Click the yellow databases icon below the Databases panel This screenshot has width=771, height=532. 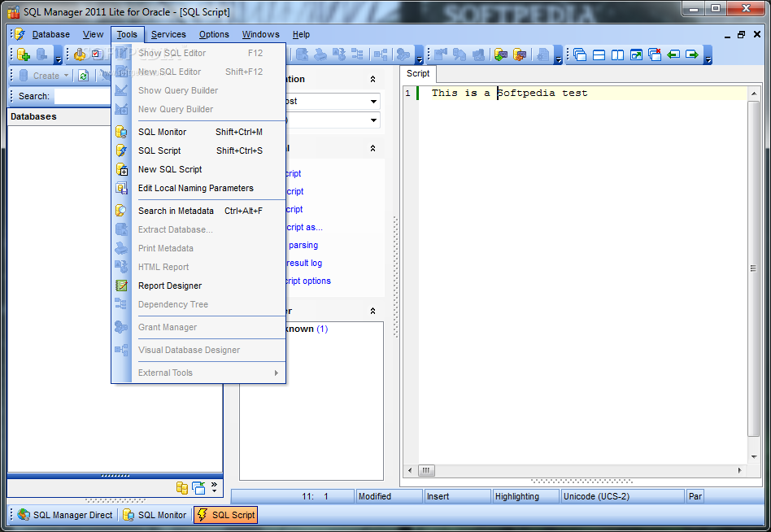coord(182,488)
